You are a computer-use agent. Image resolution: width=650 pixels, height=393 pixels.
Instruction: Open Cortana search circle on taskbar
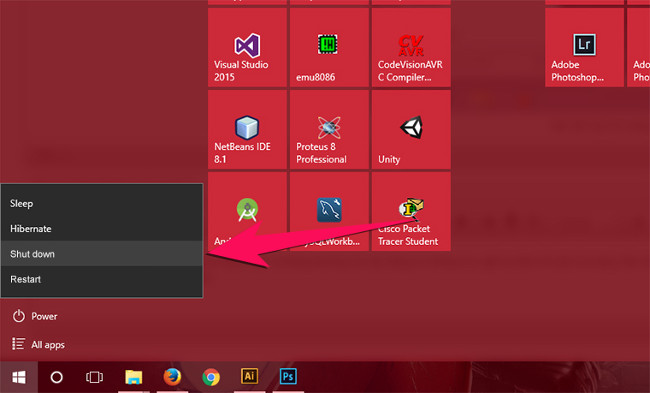[56, 377]
